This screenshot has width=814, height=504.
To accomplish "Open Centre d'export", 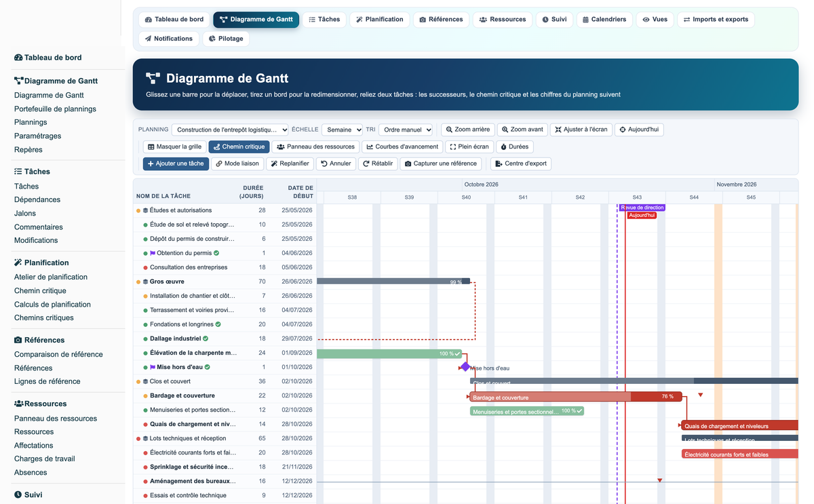I will pyautogui.click(x=521, y=163).
